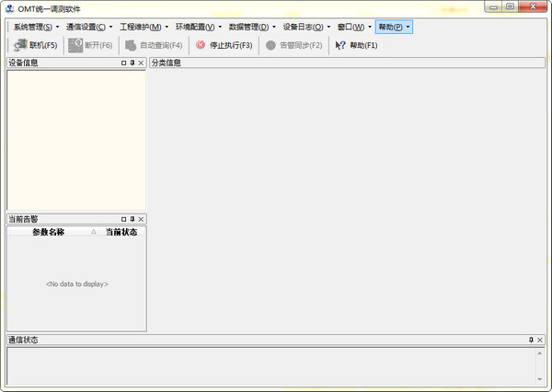Click the 联机(F5) connect icon
The height and width of the screenshot is (392, 552).
tap(20, 45)
